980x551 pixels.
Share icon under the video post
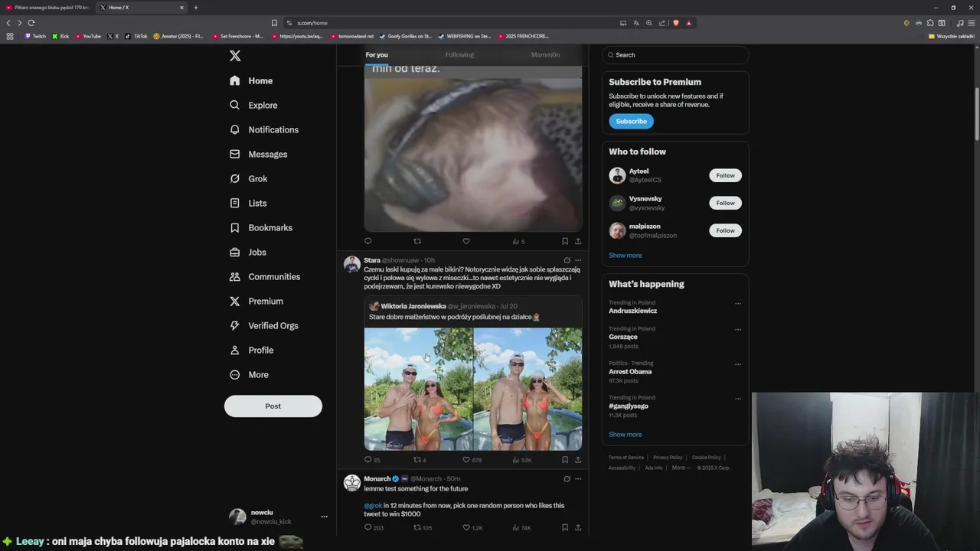(x=578, y=241)
